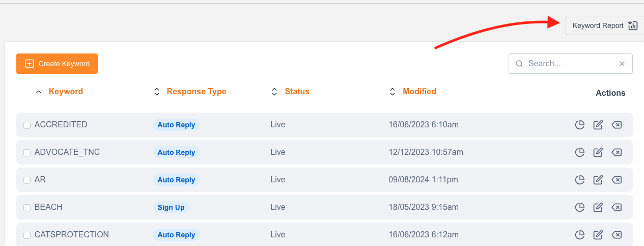Image resolution: width=644 pixels, height=246 pixels.
Task: Open the Keyword Report
Action: click(x=604, y=25)
